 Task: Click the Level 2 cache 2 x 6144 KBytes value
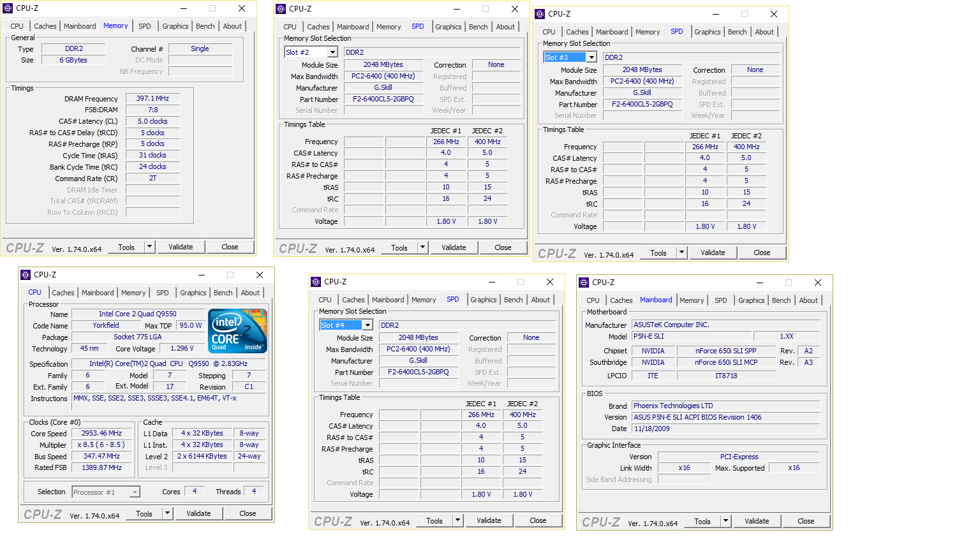pos(202,456)
